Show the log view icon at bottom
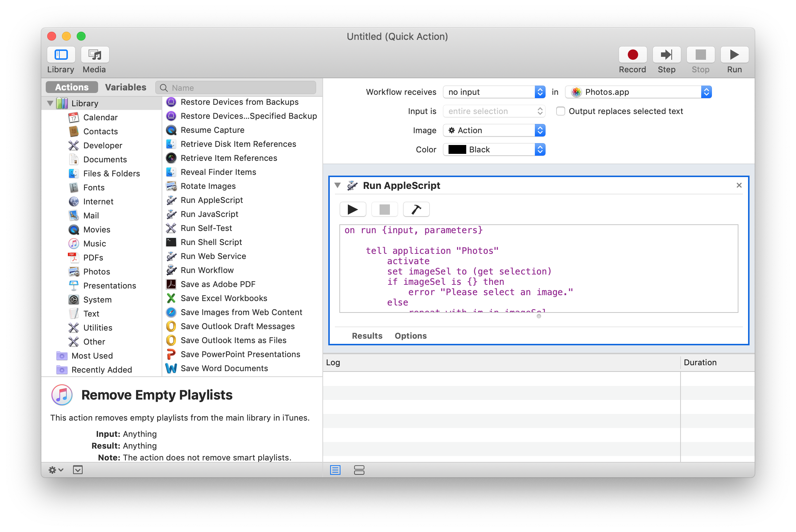 tap(335, 470)
